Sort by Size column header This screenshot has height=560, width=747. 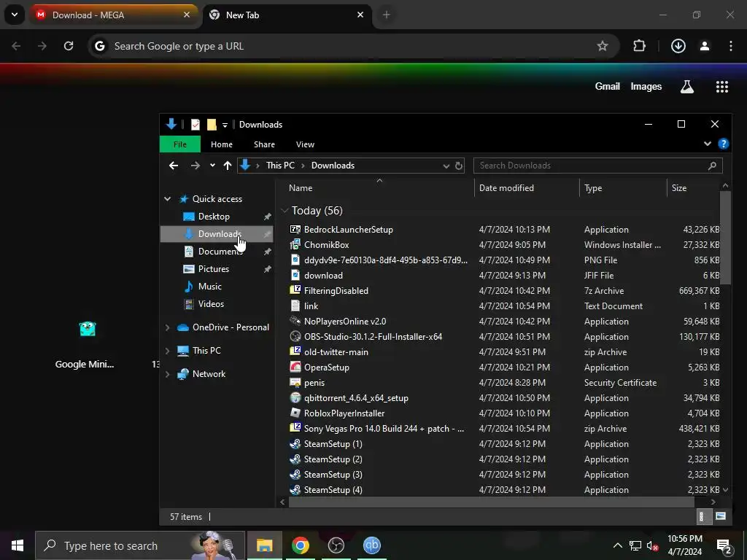pos(693,188)
